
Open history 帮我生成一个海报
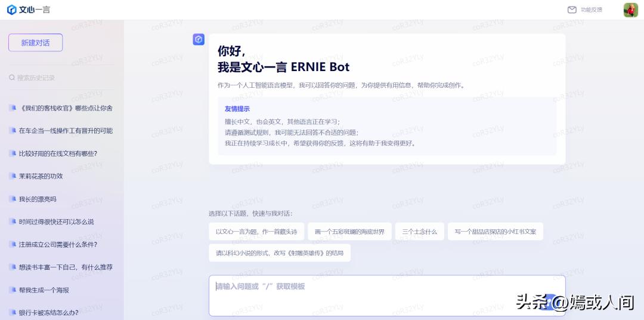tap(44, 290)
